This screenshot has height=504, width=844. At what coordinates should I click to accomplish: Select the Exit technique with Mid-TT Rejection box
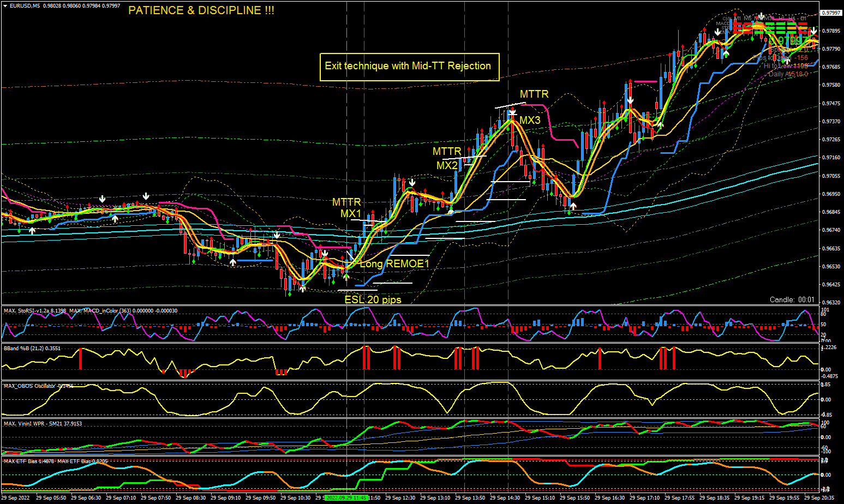pos(409,67)
